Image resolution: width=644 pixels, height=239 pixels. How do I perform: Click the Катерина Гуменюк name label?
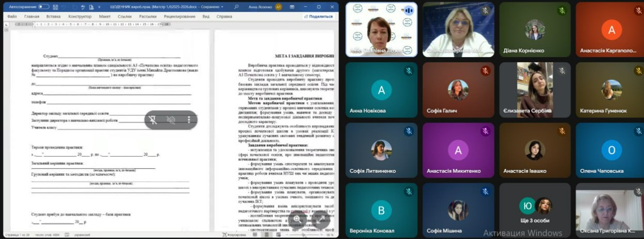coord(603,111)
